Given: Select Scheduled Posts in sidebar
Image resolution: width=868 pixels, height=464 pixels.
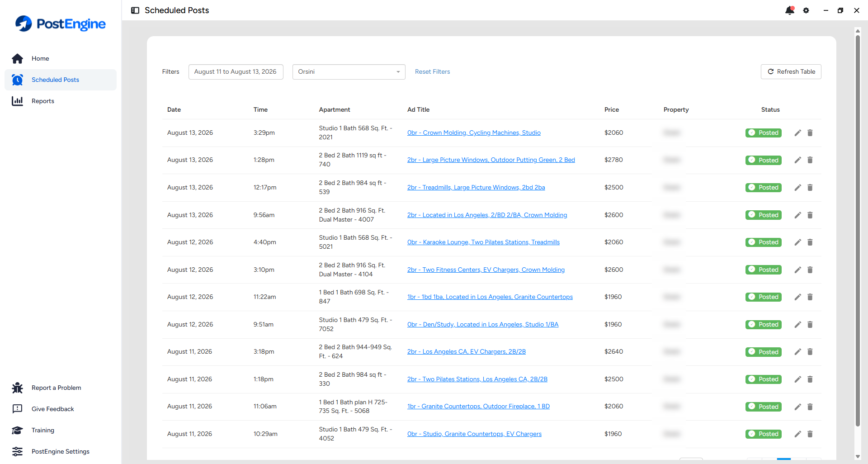Looking at the screenshot, I should pyautogui.click(x=61, y=80).
